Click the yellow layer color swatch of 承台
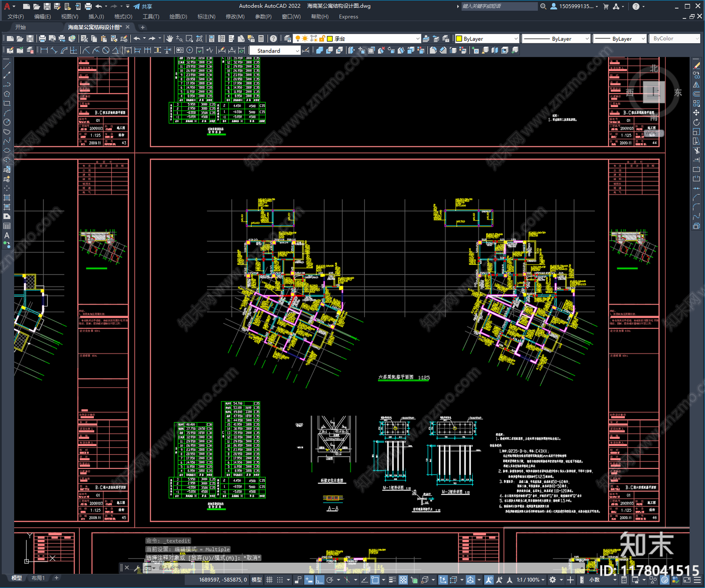This screenshot has width=705, height=588. [x=330, y=39]
